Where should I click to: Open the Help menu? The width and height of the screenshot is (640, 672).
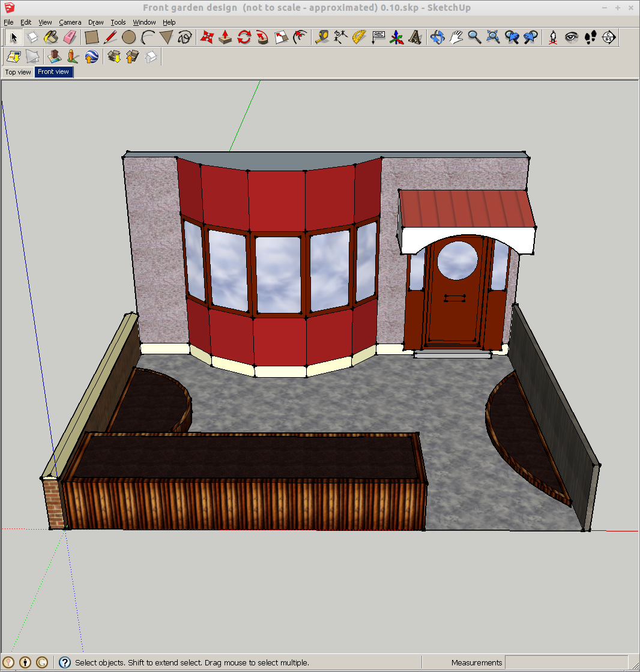pyautogui.click(x=169, y=22)
